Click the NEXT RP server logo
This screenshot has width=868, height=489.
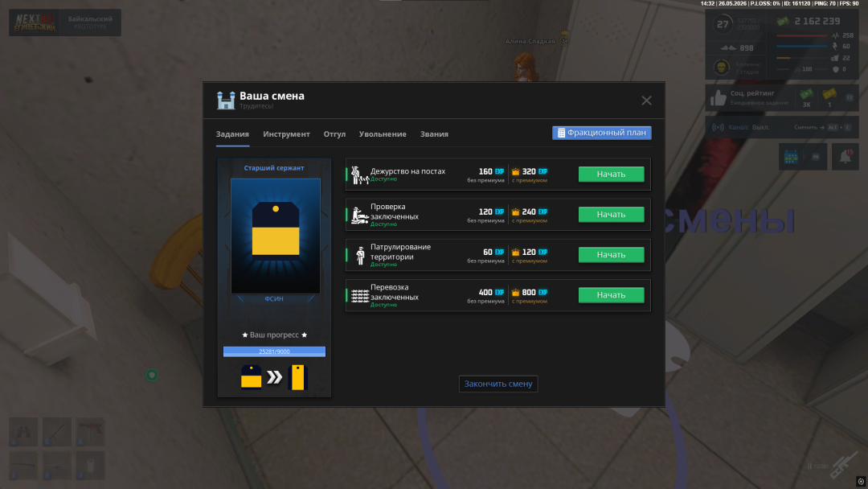(35, 23)
